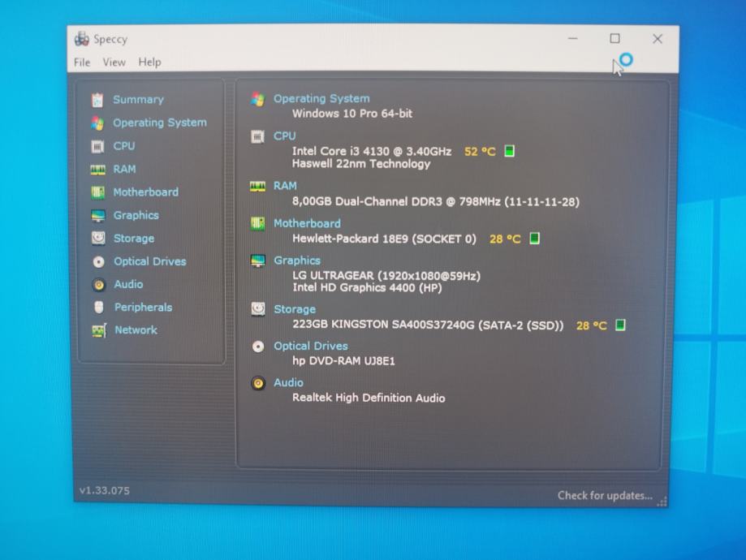746x560 pixels.
Task: Select Peripherals in the sidebar
Action: (x=143, y=308)
